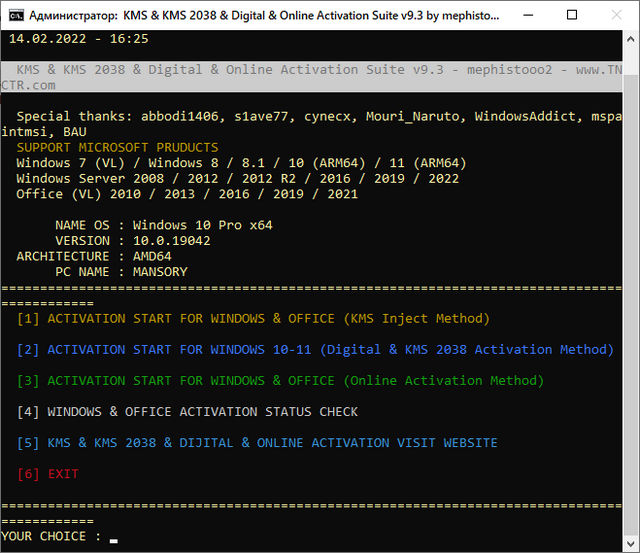Screen dimensions: 640x553
Task: Close the KMS activation suite window
Action: (617, 16)
